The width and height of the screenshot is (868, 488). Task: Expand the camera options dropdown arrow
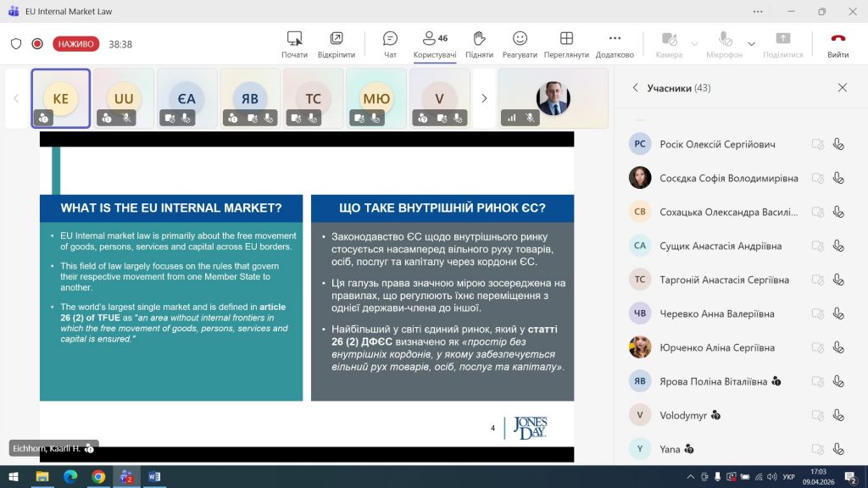tap(694, 44)
